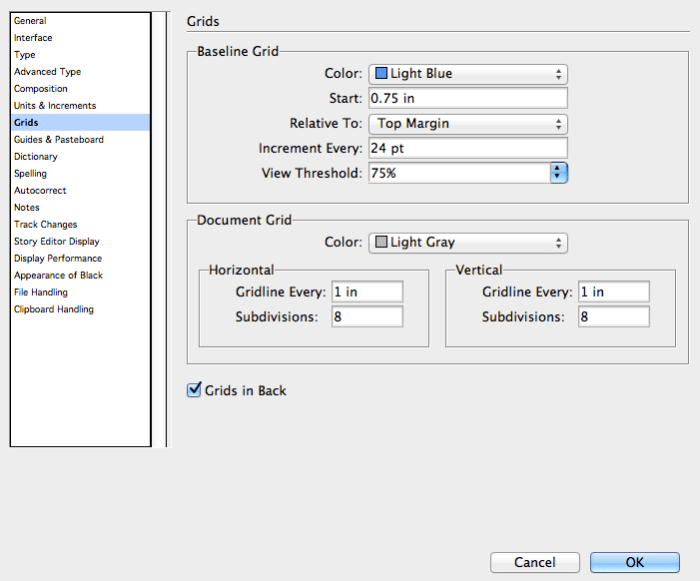The image size is (700, 581).
Task: Confirm settings with the OK button
Action: pos(635,562)
